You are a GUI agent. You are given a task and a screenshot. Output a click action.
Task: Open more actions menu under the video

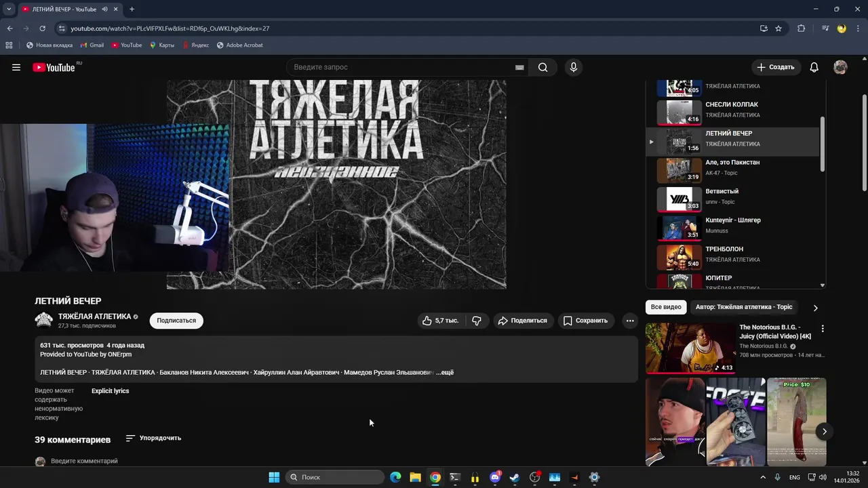pos(630,321)
